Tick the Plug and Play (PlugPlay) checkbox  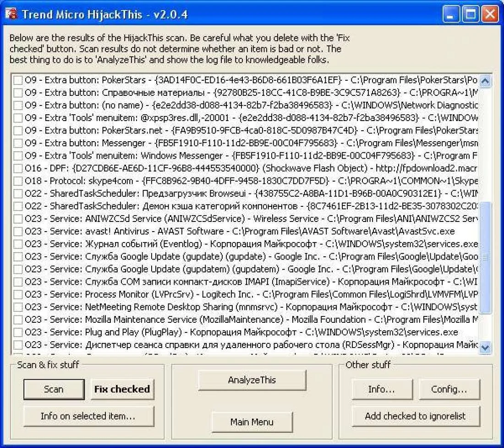tap(18, 332)
